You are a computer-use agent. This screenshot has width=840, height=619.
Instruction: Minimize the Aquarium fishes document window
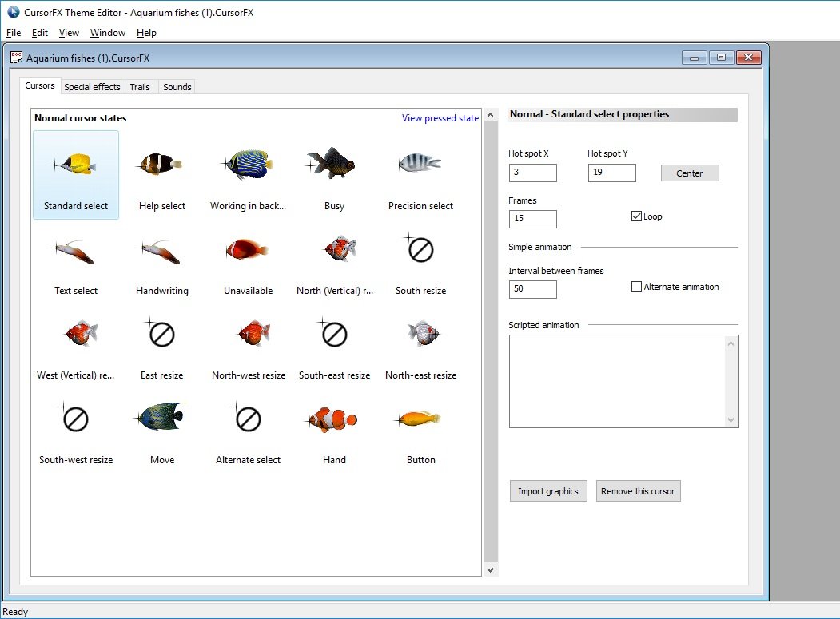tap(695, 58)
